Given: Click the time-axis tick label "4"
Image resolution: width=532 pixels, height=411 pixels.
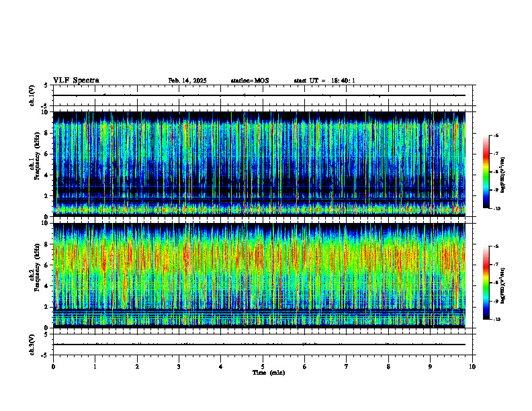Looking at the screenshot, I should pyautogui.click(x=220, y=367).
